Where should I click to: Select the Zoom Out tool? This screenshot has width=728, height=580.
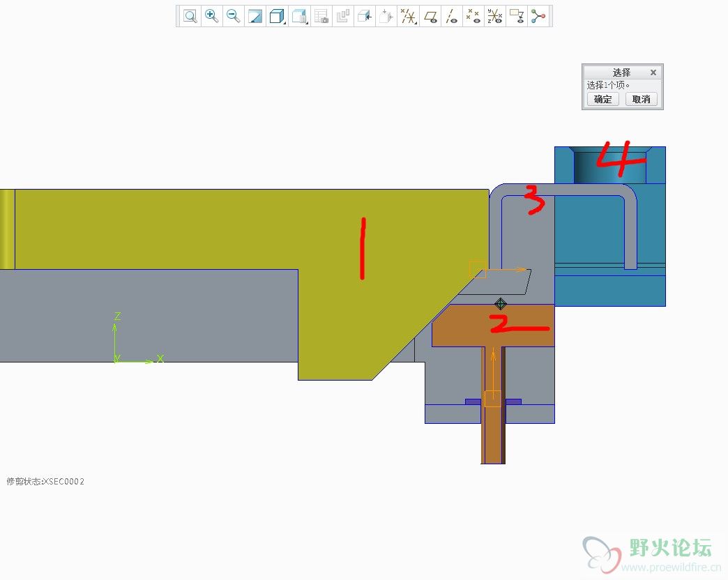233,16
